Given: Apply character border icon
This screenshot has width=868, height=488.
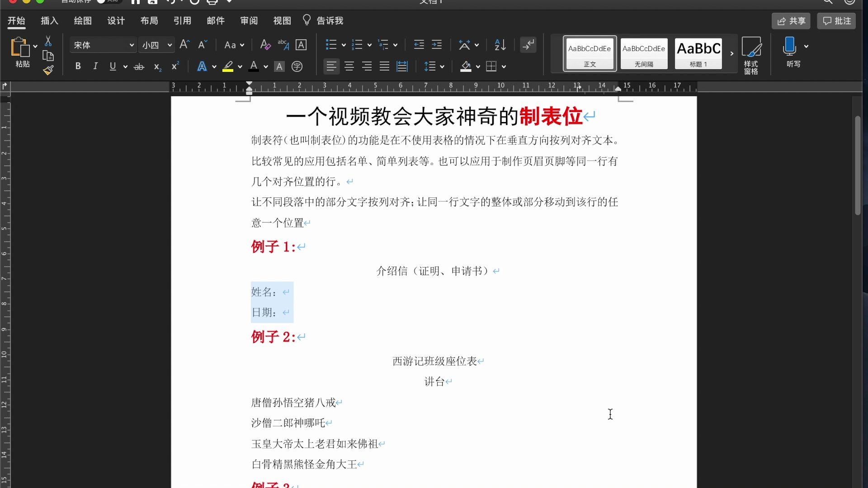Looking at the screenshot, I should (301, 45).
